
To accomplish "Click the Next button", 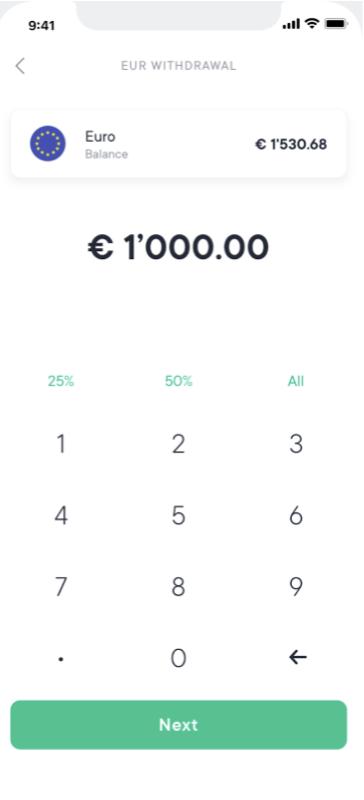I will tap(179, 724).
